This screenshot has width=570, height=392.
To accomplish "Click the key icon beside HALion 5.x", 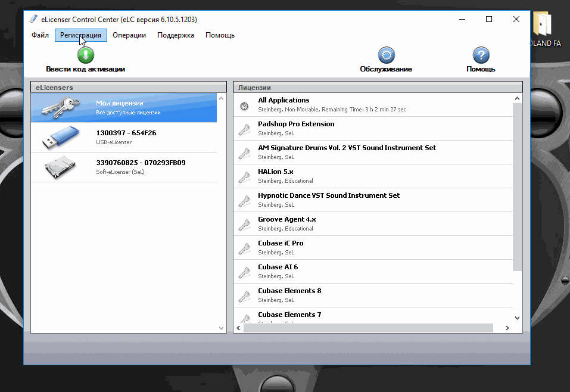I will (245, 177).
